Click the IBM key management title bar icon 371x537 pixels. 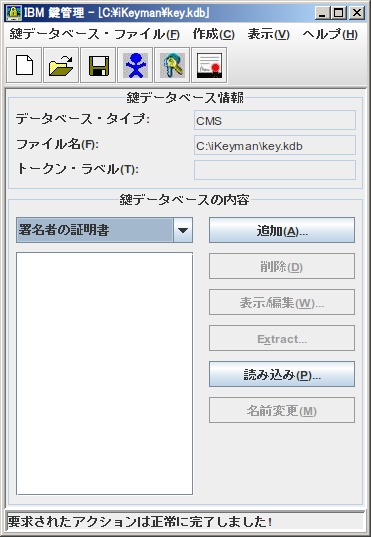[13, 13]
